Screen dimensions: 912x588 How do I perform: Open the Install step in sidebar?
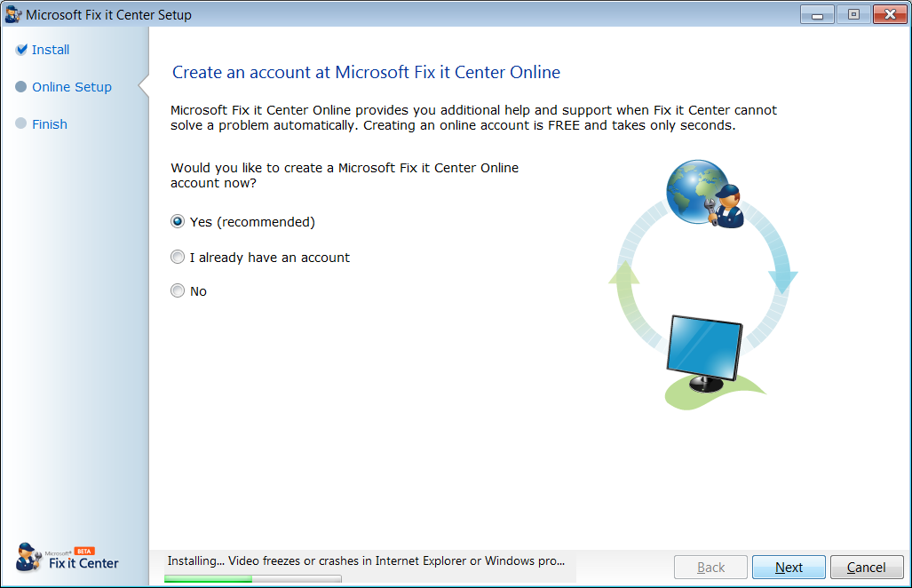[x=51, y=50]
